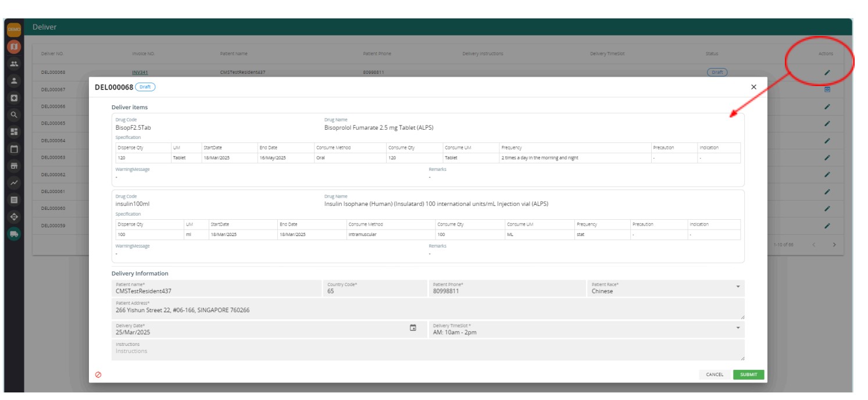Click the End Date cell 16/May/2025

point(285,158)
